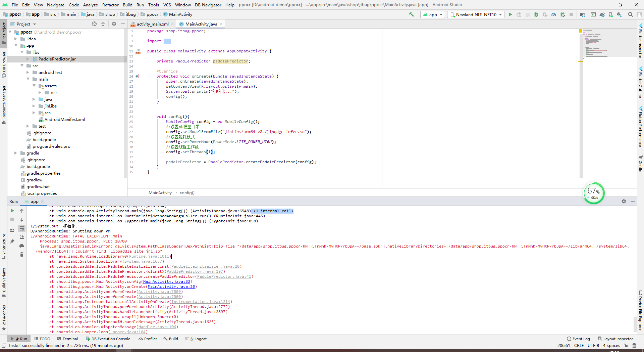
Task: Open the Android Profiler gauge icon in toolbar
Action: (554, 14)
